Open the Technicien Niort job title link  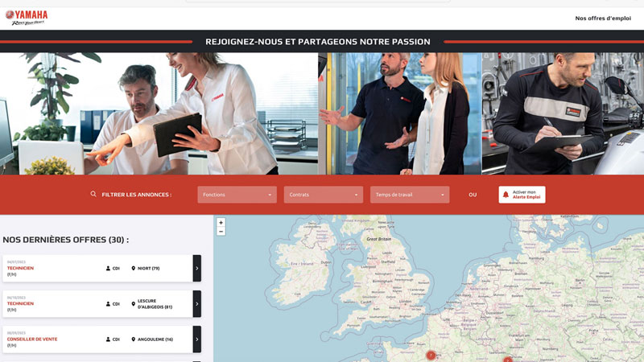[x=21, y=268]
